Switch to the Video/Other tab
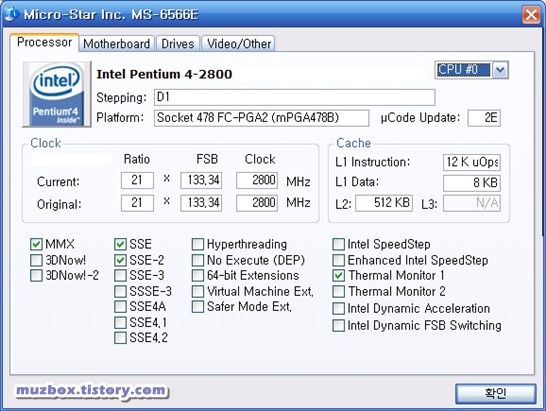This screenshot has height=411, width=546. (x=239, y=44)
